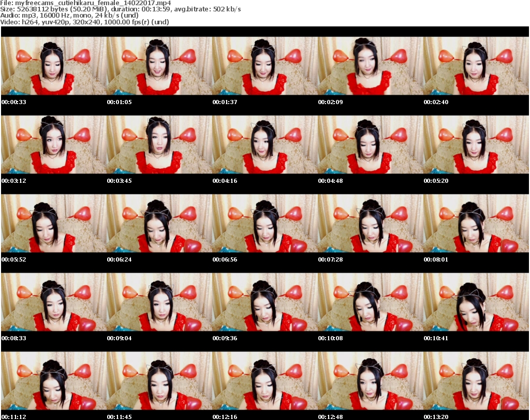Click the timestamp label '00:11:12'
This screenshot has height=420, width=530.
[x=14, y=417]
